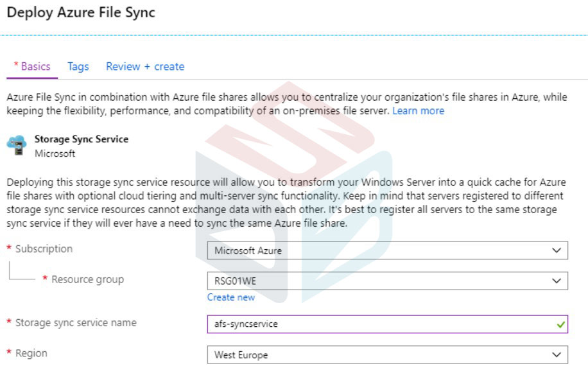The width and height of the screenshot is (588, 384).
Task: Click the green validation checkmark icon
Action: (560, 324)
